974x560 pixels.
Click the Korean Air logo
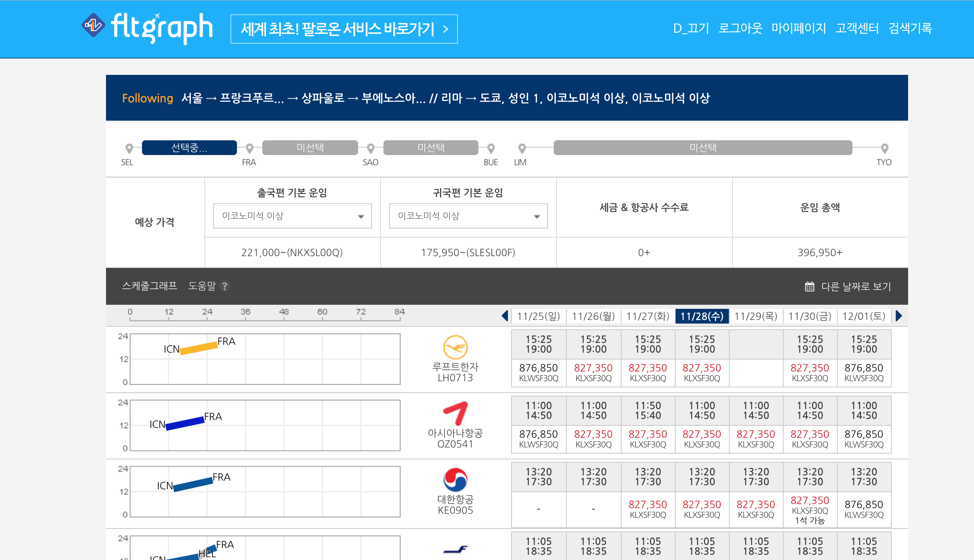(455, 479)
